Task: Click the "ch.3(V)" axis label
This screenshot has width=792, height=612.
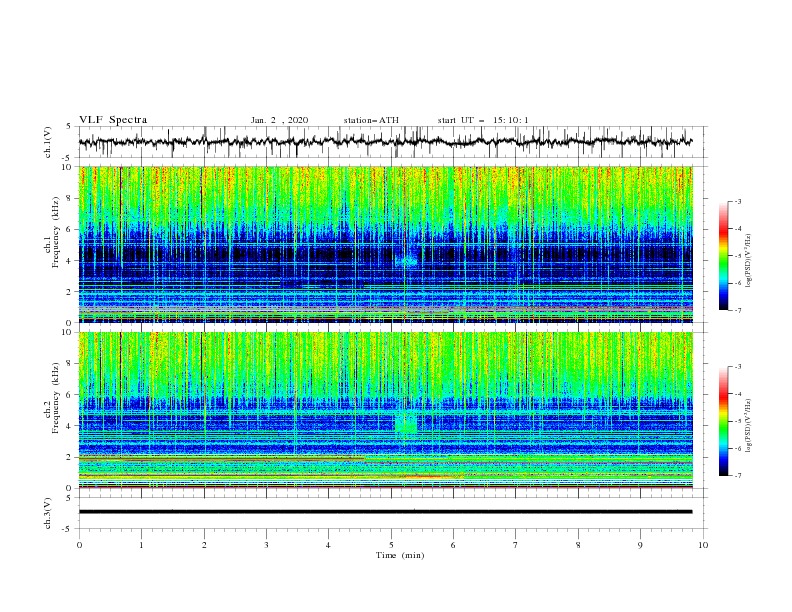Action: [x=48, y=513]
